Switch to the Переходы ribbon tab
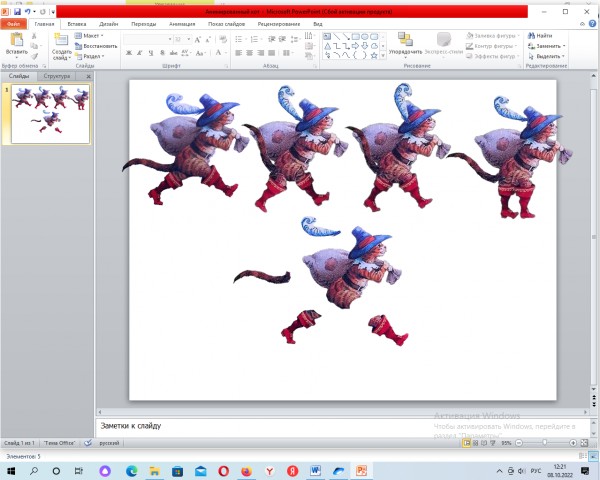 click(x=143, y=24)
